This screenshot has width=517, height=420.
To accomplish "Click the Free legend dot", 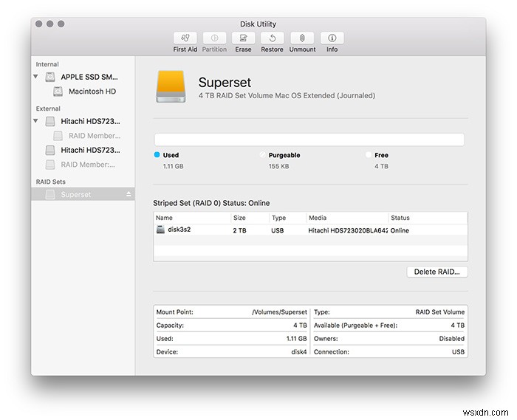I will coord(369,154).
